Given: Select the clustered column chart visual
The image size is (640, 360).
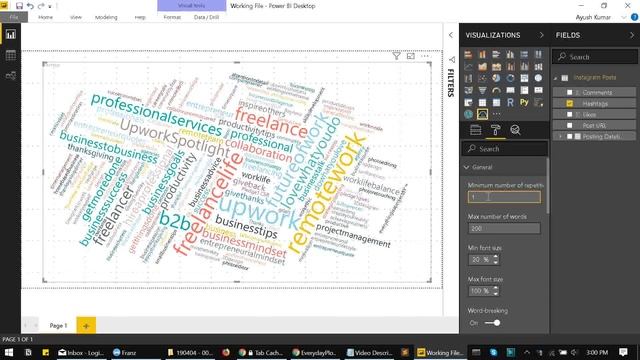Looking at the screenshot, I should [x=510, y=54].
